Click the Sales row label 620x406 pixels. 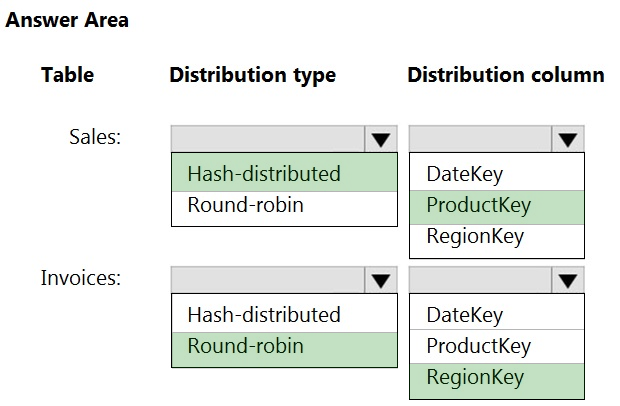tap(95, 137)
